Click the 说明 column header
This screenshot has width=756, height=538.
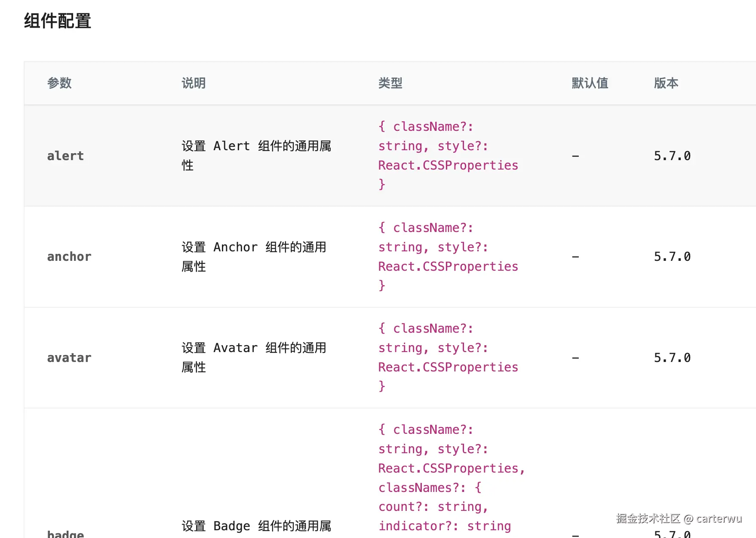point(194,83)
